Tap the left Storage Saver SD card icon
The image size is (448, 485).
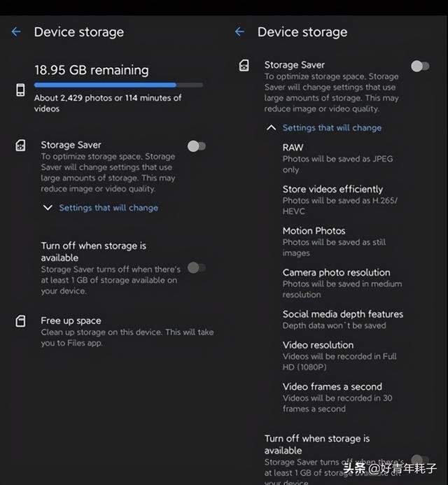(x=20, y=146)
